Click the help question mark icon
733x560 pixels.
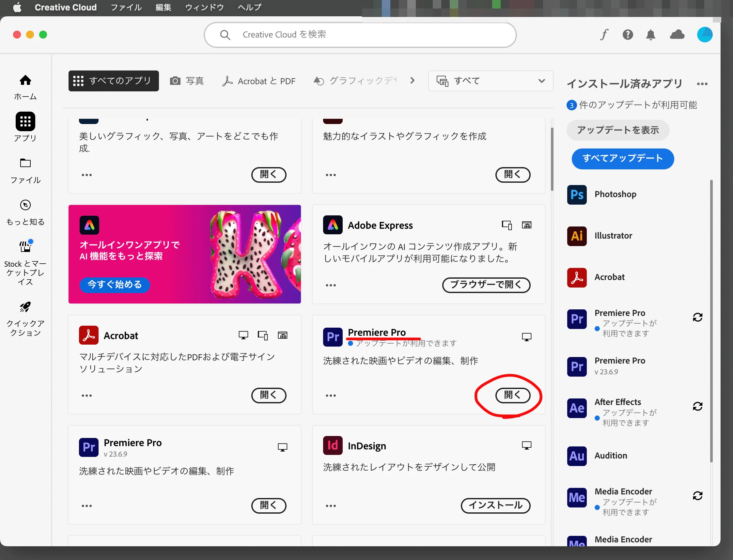point(628,35)
